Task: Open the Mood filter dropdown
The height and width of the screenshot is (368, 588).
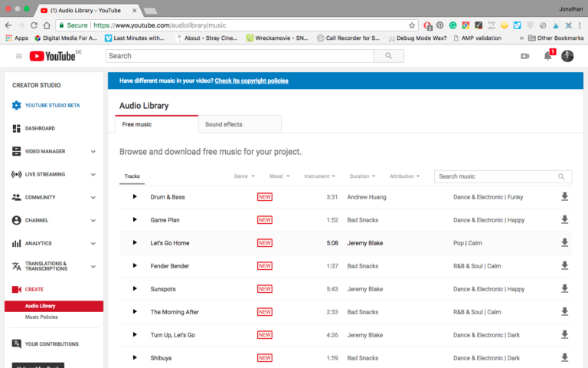Action: point(279,176)
